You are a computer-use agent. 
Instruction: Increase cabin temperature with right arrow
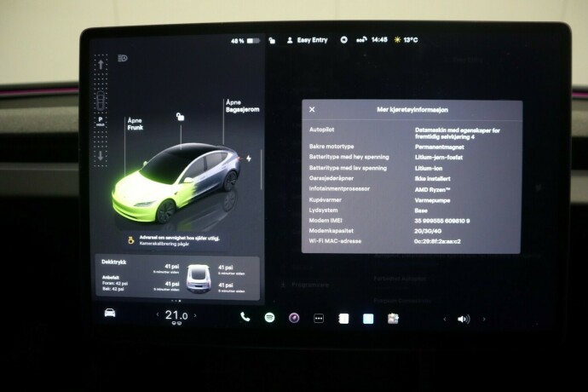pyautogui.click(x=195, y=315)
